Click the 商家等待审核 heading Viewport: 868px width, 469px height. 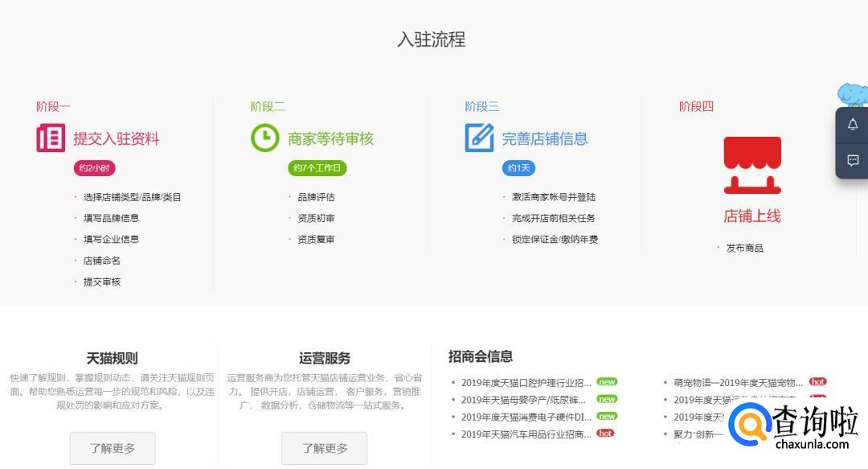[x=331, y=138]
